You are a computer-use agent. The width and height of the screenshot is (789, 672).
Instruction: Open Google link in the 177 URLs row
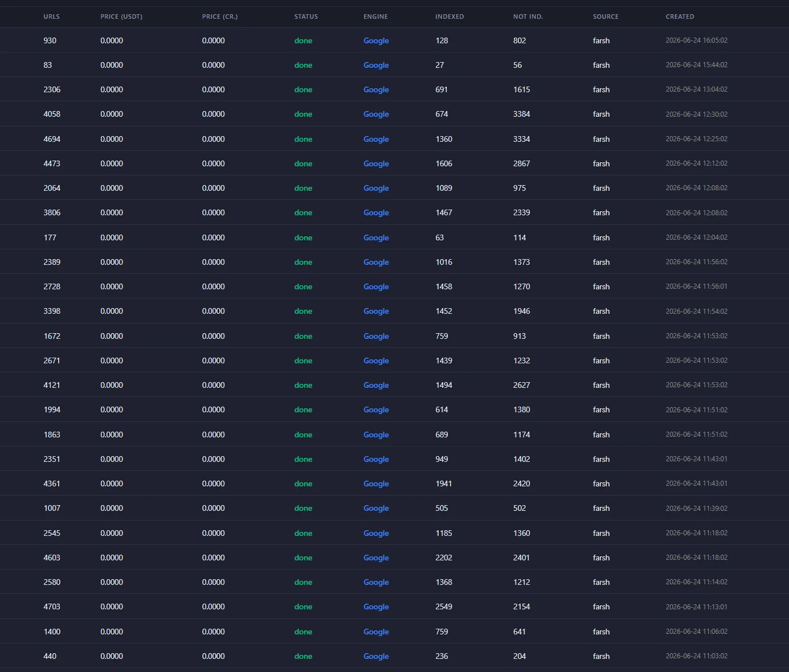coord(376,237)
